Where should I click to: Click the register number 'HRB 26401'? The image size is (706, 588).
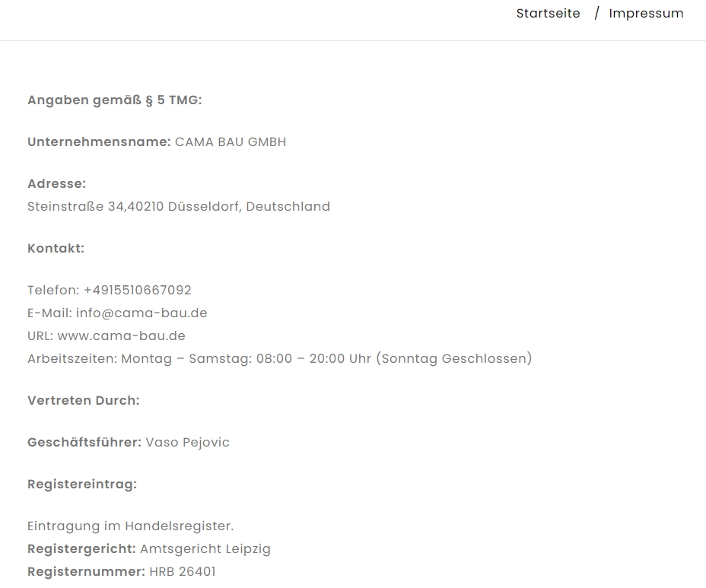coord(183,572)
